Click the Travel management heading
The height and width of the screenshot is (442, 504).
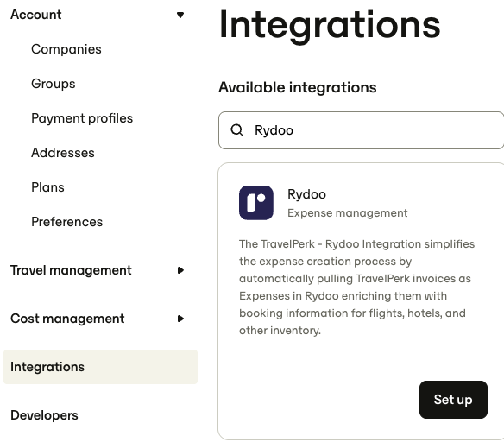71,270
